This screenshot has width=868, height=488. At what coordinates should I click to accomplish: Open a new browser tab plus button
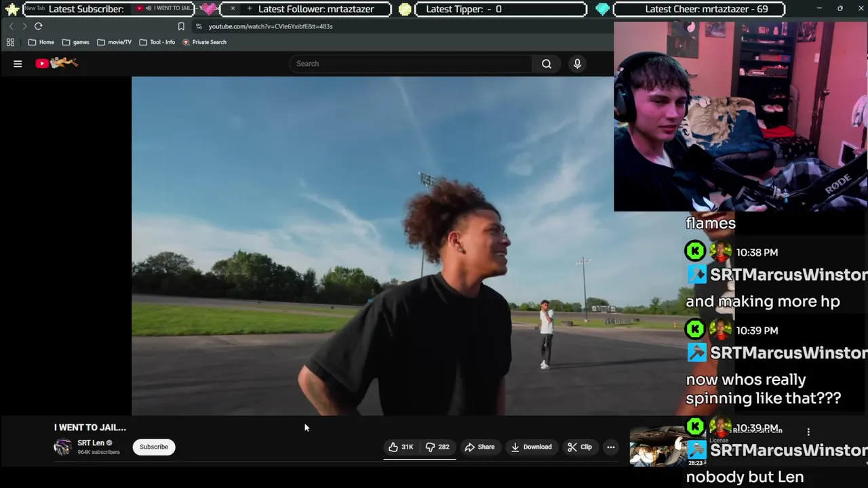[250, 9]
